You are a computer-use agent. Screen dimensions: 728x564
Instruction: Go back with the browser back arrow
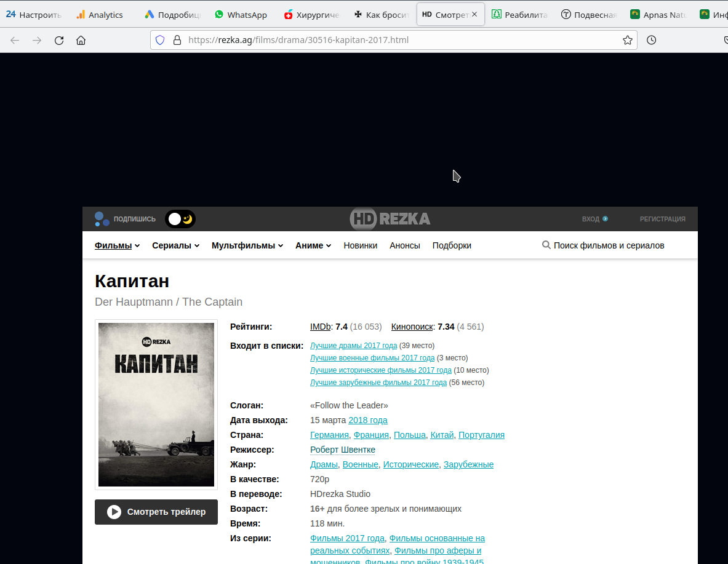tap(15, 41)
